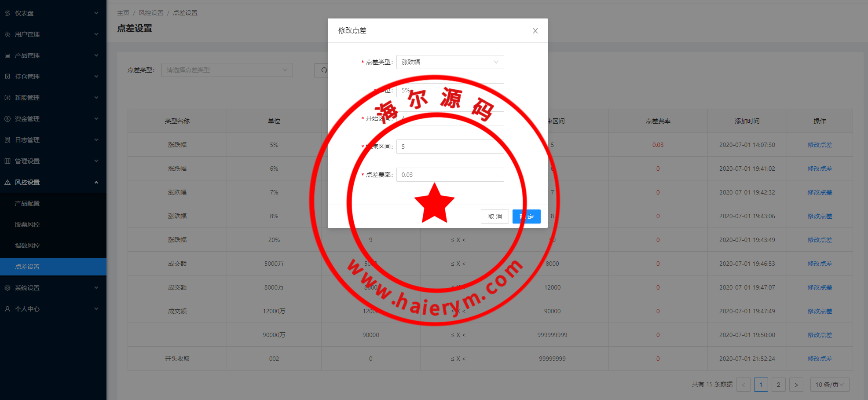Click the log icon beside 日志管理
Viewport: 868px width, 400px height.
[x=7, y=140]
